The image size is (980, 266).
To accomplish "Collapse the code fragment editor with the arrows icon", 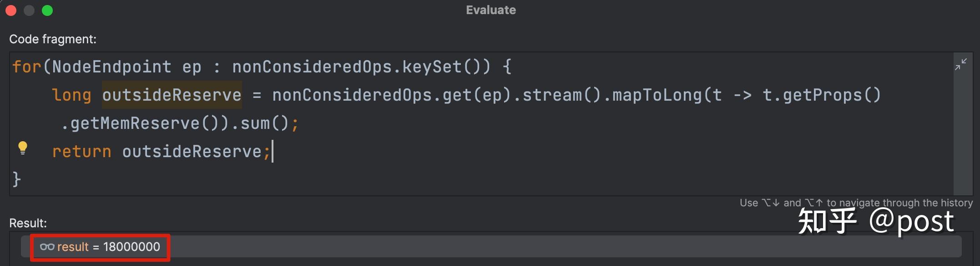I will [x=960, y=64].
